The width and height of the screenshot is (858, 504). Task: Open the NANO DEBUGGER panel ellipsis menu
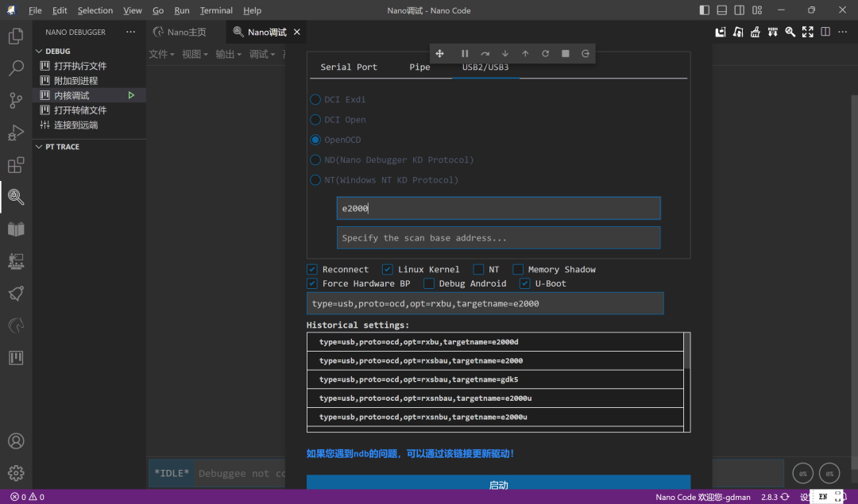point(131,32)
